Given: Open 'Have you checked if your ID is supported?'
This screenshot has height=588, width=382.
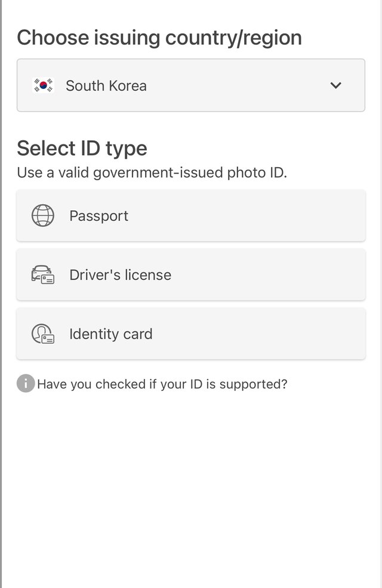Looking at the screenshot, I should (x=162, y=384).
